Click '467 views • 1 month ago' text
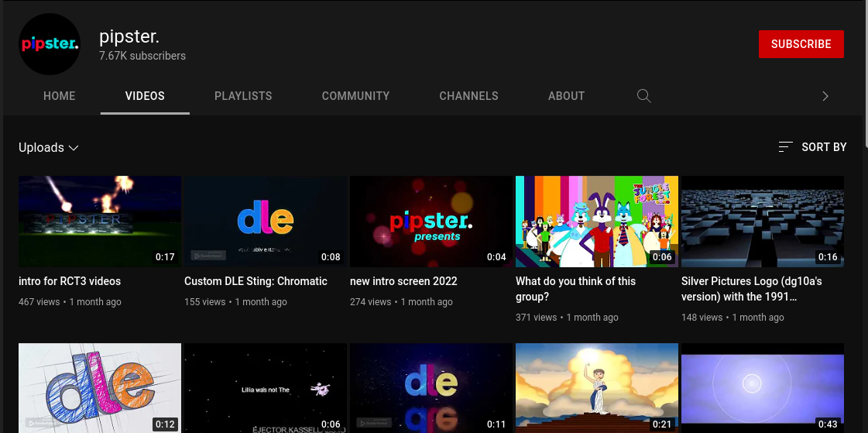The image size is (868, 433). (x=70, y=302)
